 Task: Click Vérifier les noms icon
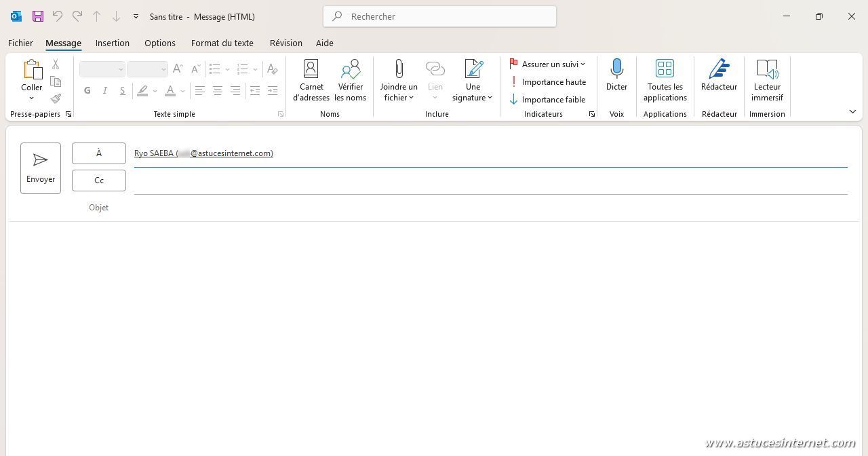point(350,80)
